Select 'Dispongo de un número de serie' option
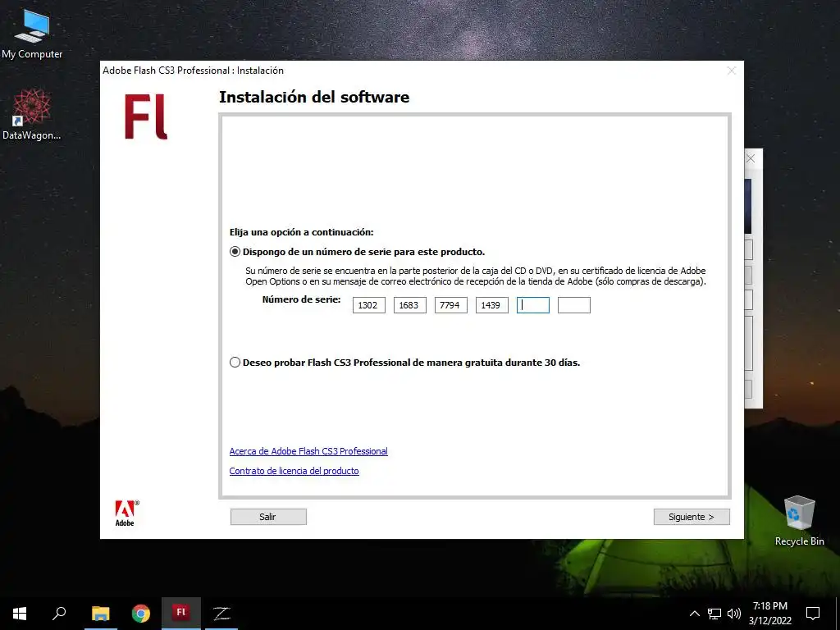The width and height of the screenshot is (840, 630). (235, 252)
